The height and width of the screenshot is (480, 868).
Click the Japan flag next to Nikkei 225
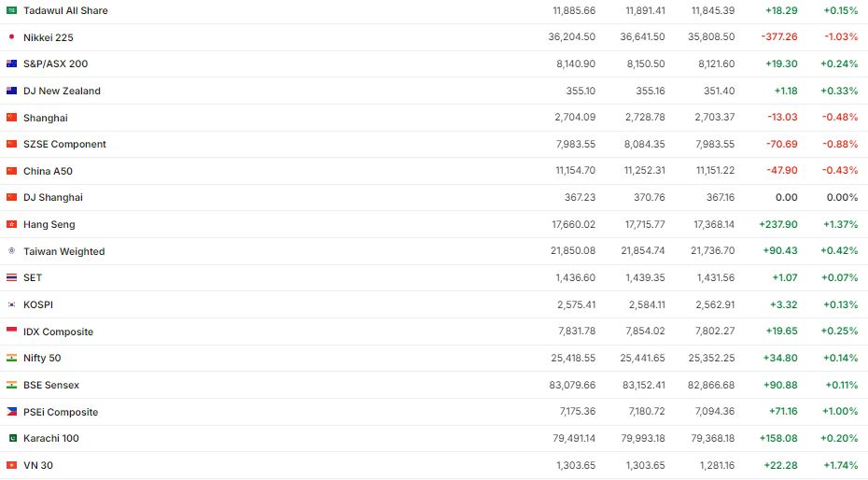click(11, 37)
